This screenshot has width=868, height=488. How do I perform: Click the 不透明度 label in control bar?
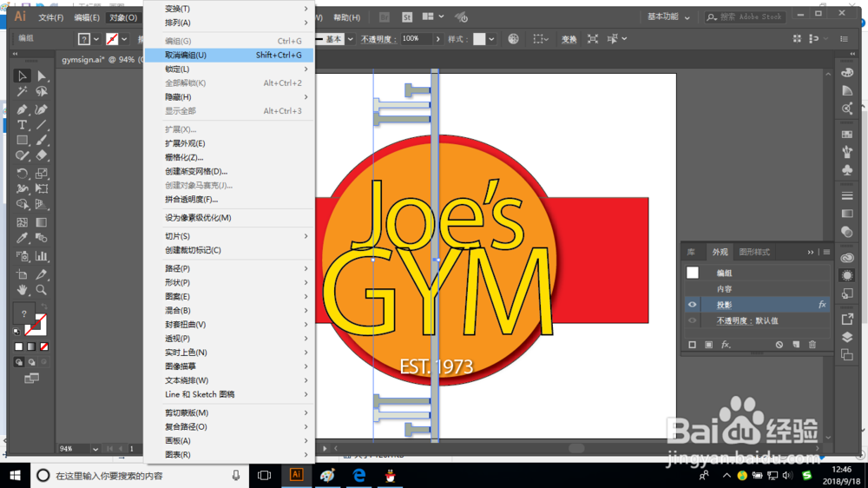click(x=378, y=39)
